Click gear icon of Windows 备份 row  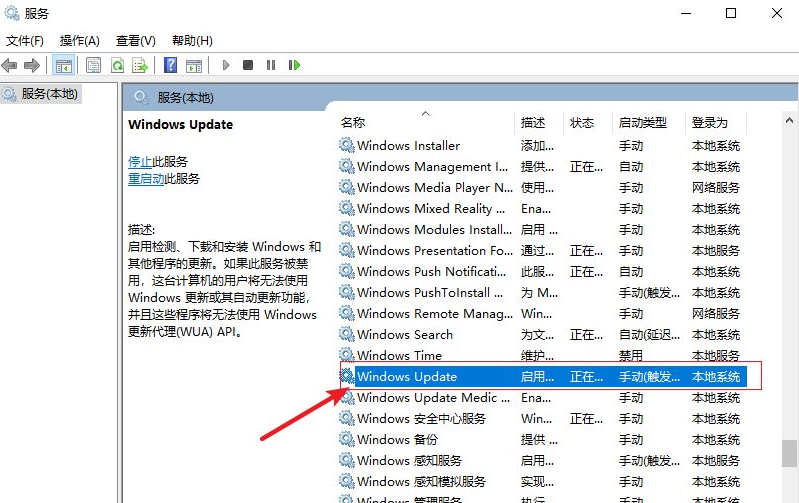click(x=347, y=439)
